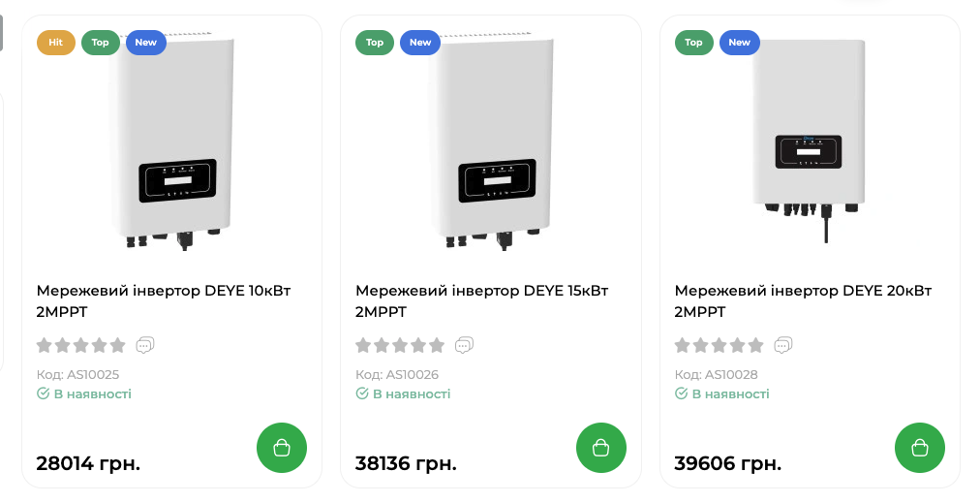This screenshot has height=503, width=980.
Task: Add DEYE 20кВт inverter to cart
Action: coord(920,448)
